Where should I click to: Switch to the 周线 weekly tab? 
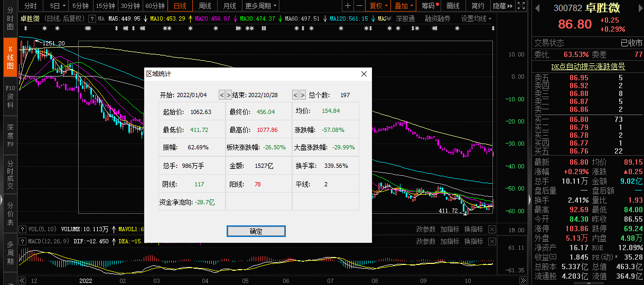pos(205,6)
